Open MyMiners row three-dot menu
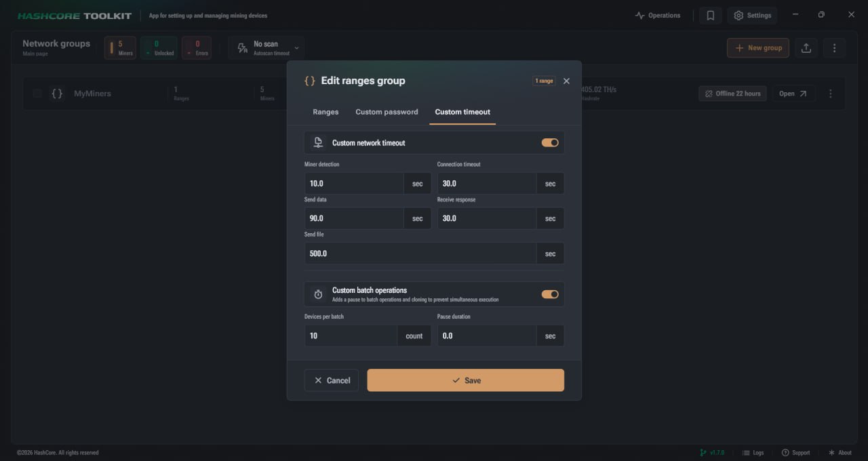 (831, 94)
